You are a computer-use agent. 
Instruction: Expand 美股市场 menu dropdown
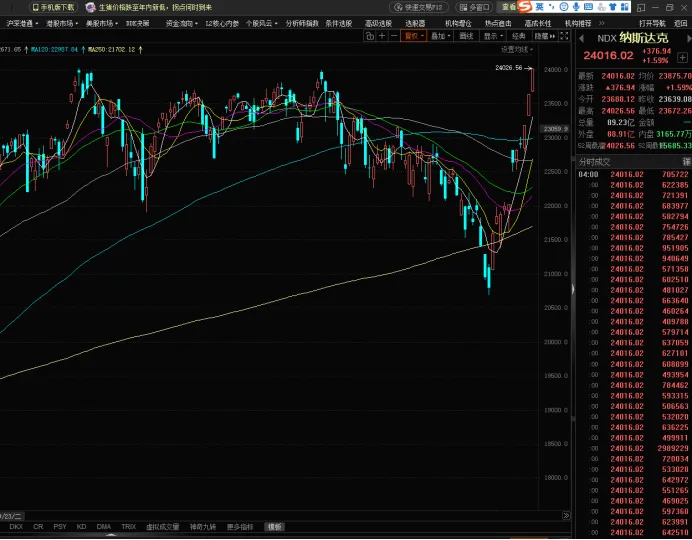102,23
